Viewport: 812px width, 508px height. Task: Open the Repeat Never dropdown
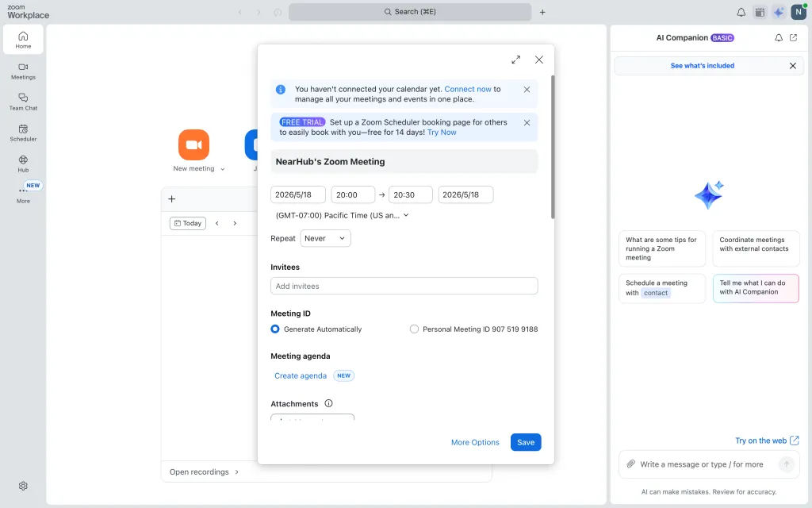(x=325, y=238)
